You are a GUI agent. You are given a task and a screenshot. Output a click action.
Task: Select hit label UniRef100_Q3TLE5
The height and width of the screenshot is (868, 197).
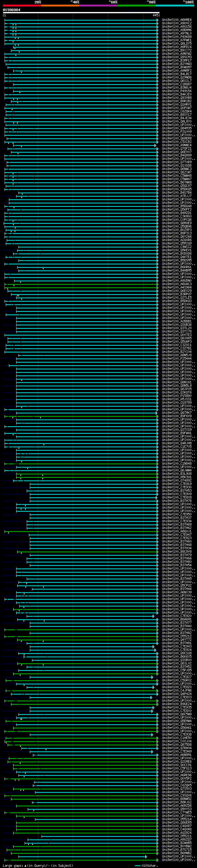coord(177,298)
